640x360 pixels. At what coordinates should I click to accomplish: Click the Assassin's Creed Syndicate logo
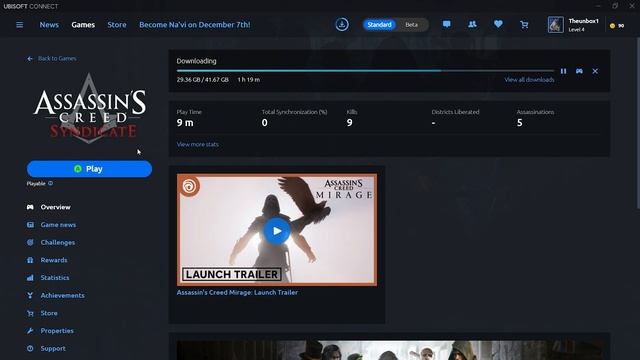(x=89, y=108)
